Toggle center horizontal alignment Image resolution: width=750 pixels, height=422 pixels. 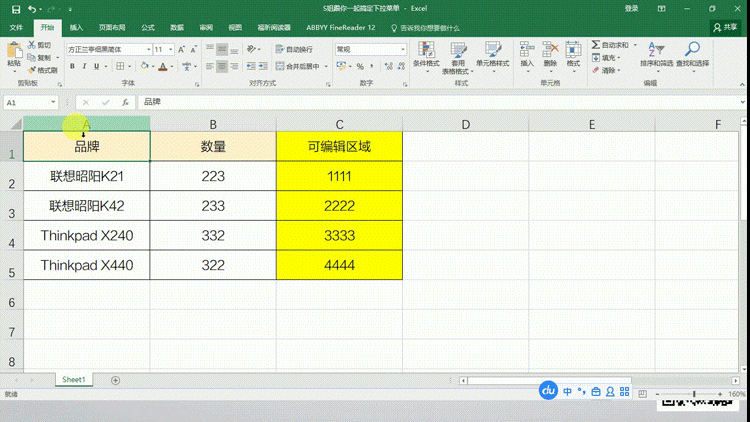point(222,67)
